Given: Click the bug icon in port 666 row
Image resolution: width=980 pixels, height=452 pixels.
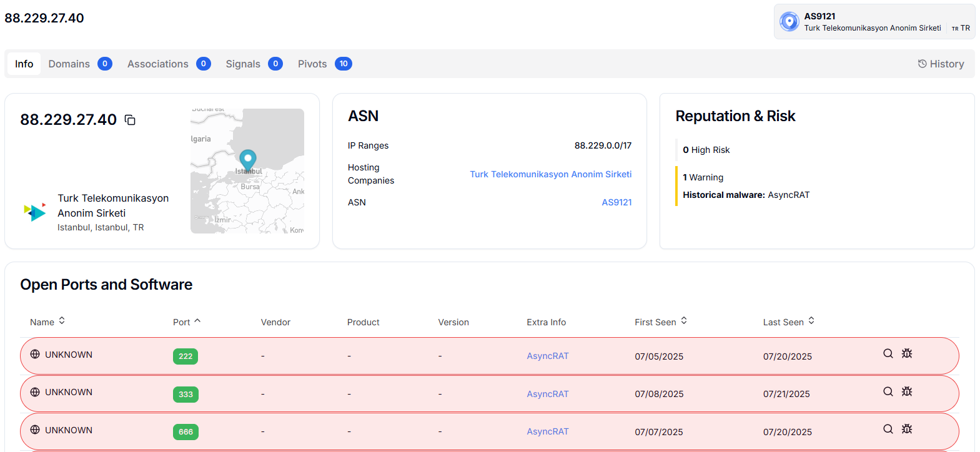Looking at the screenshot, I should (x=907, y=429).
